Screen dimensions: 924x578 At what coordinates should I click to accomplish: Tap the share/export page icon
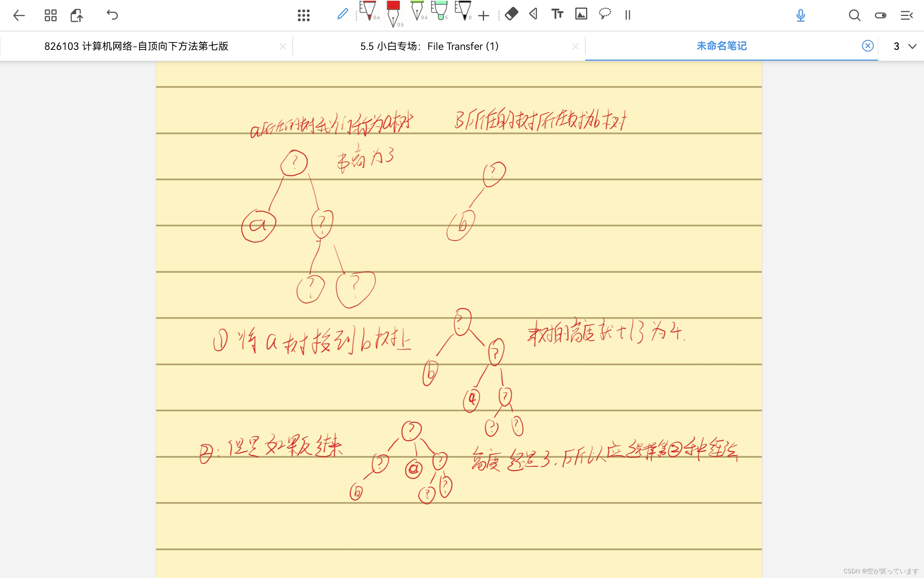[x=77, y=15]
